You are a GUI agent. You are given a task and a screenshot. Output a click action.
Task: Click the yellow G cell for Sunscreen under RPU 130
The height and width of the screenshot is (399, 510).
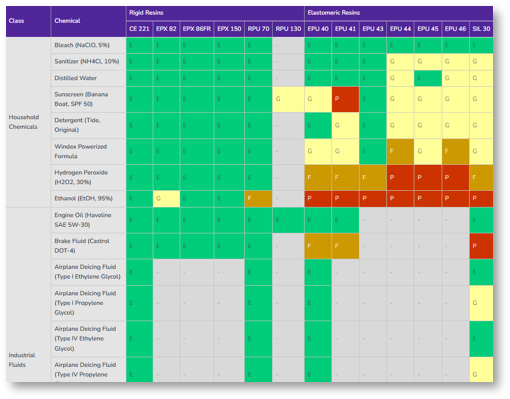coord(288,99)
